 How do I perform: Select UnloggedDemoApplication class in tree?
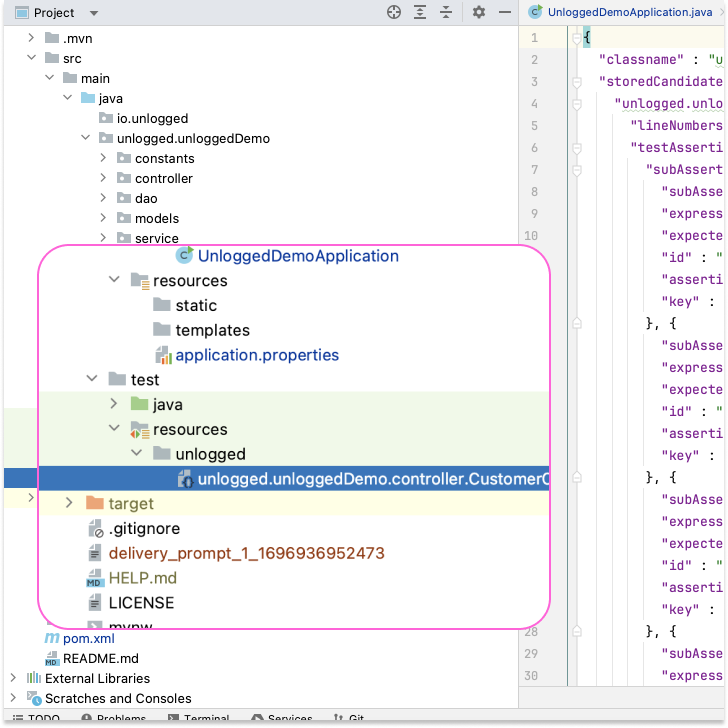tap(297, 256)
